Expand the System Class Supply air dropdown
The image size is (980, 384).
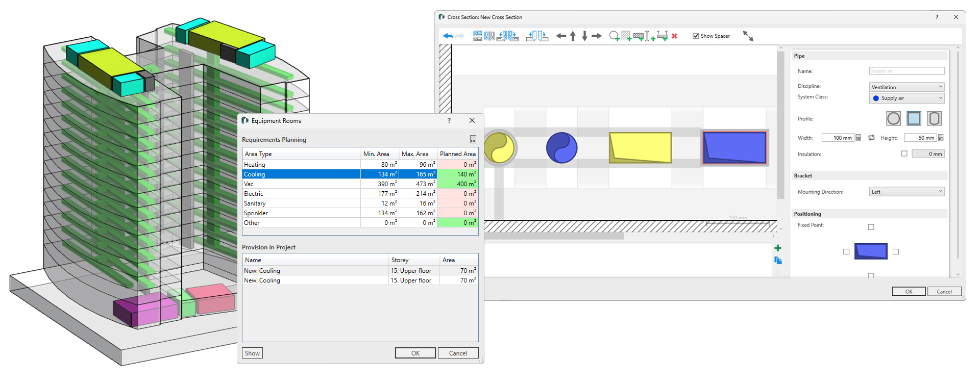(x=906, y=98)
